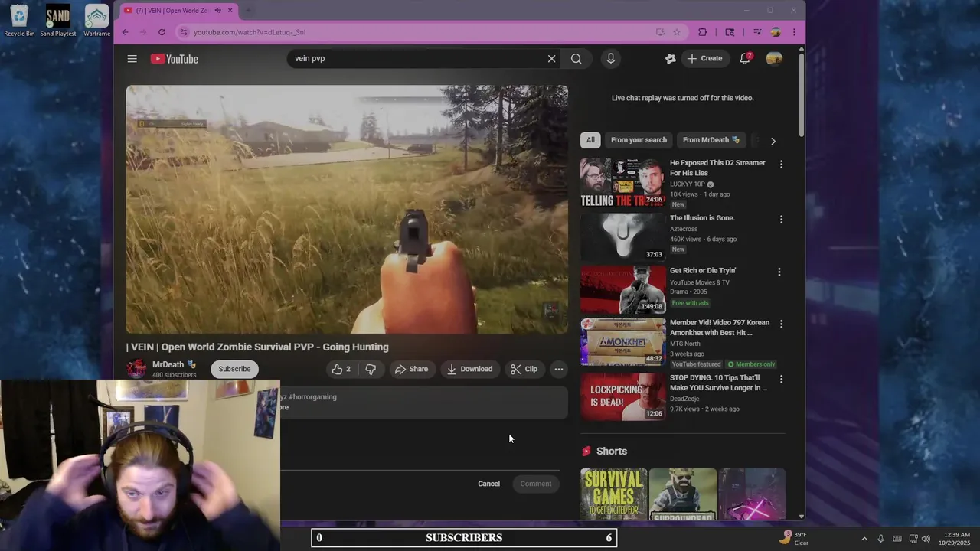This screenshot has height=551, width=980.
Task: Toggle the taskbar microphone icon
Action: [880, 539]
